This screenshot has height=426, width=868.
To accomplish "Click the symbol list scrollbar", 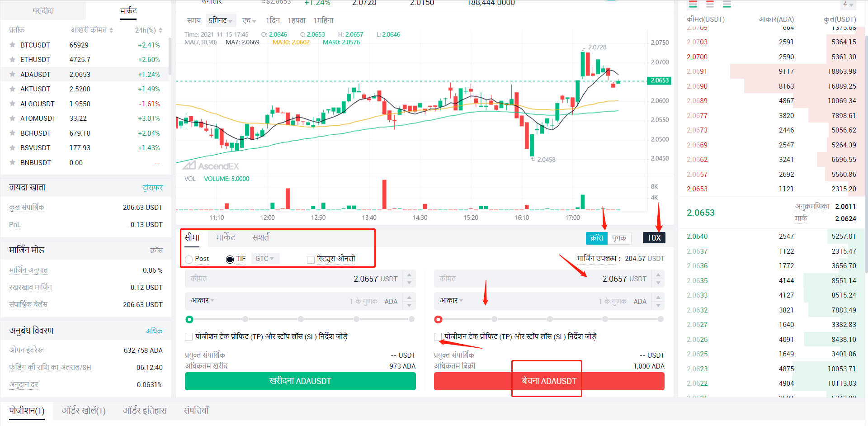I will 170,56.
